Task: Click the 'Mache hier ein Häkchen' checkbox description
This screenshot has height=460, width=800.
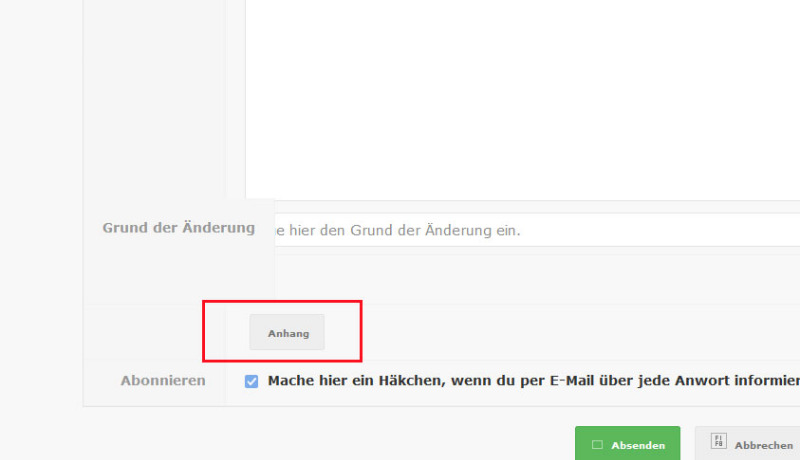Action: (534, 380)
